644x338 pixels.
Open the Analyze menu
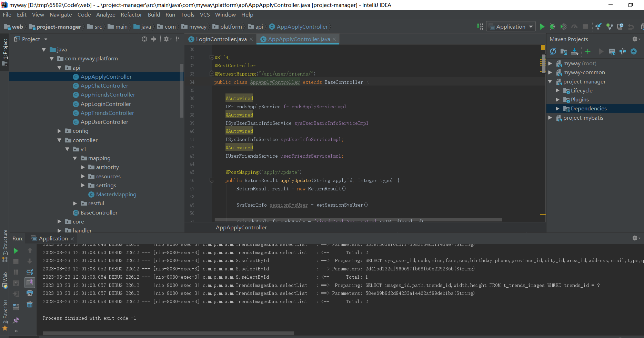tap(105, 14)
